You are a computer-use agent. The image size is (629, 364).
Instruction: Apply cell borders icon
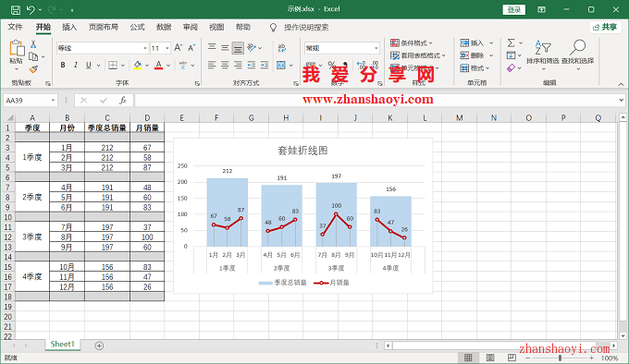coord(113,65)
